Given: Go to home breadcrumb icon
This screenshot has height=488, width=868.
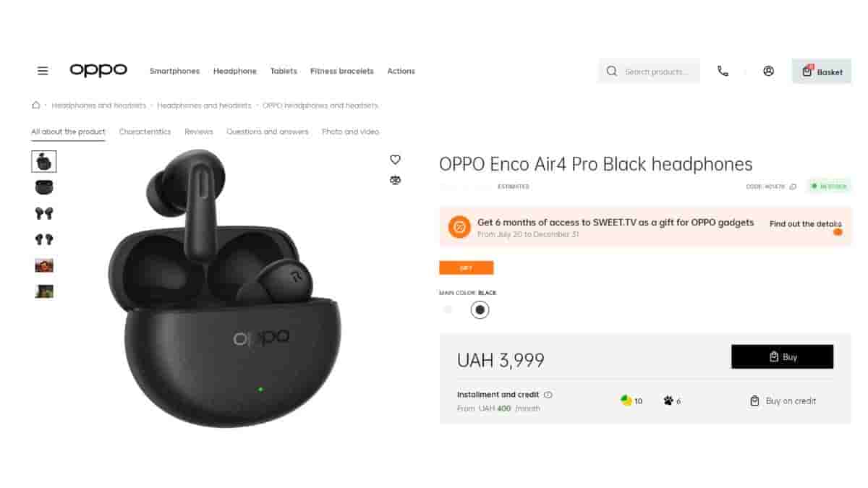Looking at the screenshot, I should pyautogui.click(x=36, y=105).
